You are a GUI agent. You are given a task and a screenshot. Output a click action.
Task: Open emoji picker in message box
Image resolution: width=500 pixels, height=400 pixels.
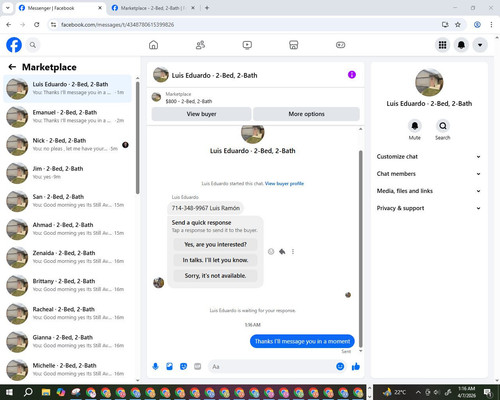tap(340, 367)
